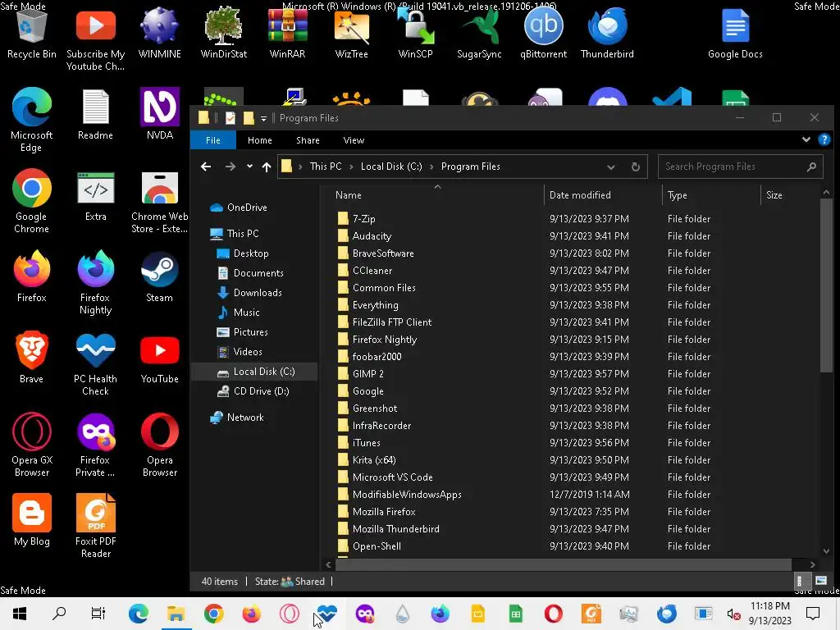Click the horizontal scrollbar right arrow

pos(813,564)
